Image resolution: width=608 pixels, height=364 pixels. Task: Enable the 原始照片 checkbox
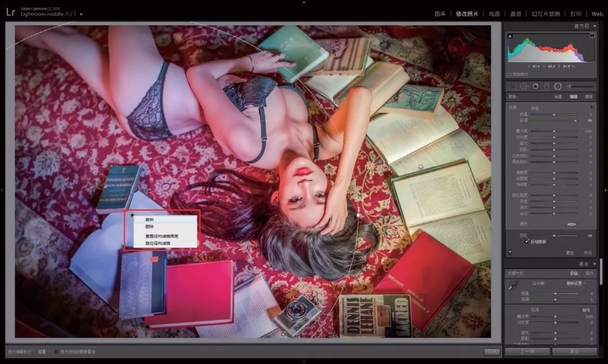coord(510,74)
